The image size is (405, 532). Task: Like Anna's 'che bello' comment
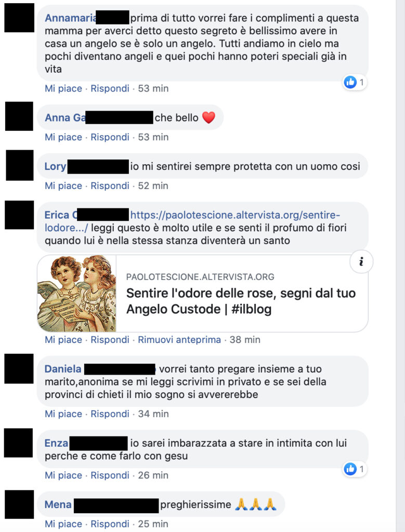coord(63,137)
